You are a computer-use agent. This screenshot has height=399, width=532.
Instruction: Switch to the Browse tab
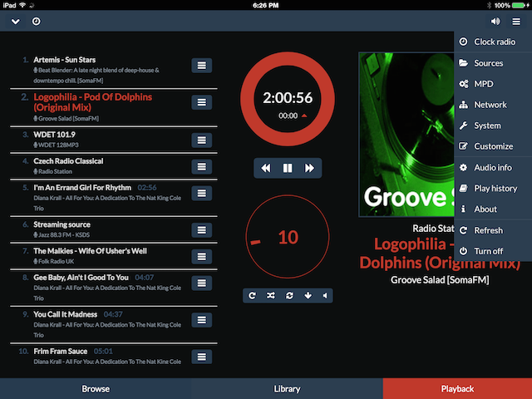tap(96, 389)
